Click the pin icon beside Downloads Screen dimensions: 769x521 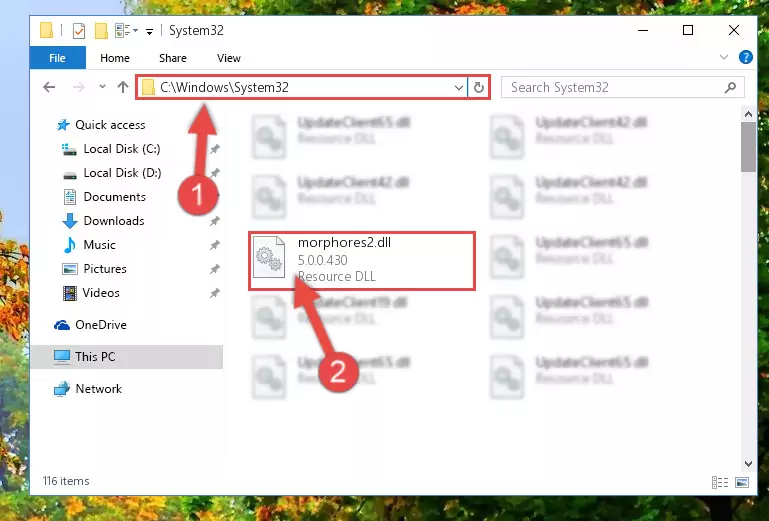[215, 221]
